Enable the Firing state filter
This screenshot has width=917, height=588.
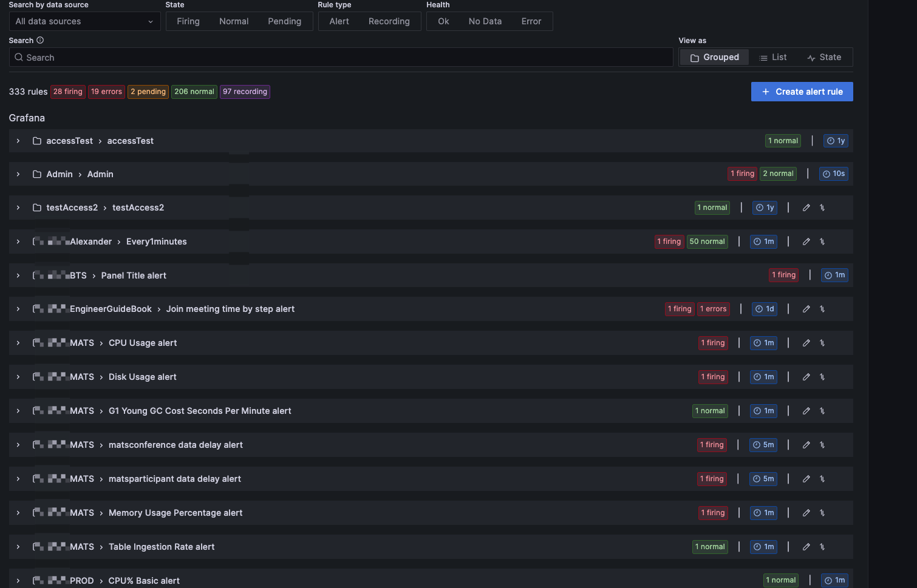188,21
